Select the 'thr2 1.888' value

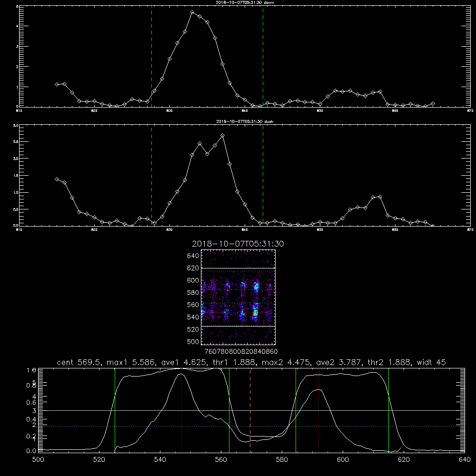coord(389,362)
